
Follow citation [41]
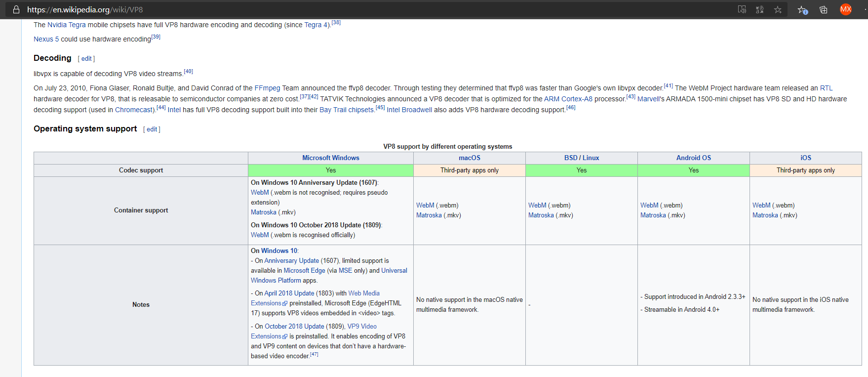tap(669, 86)
